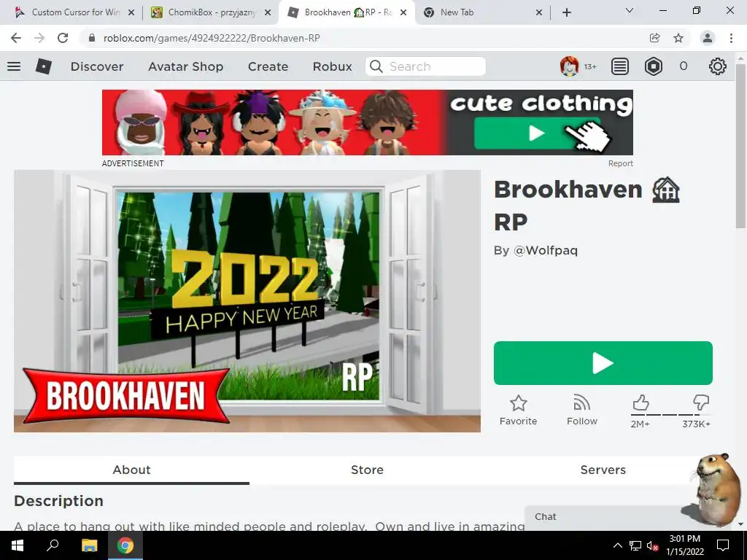Go to the Create page
This screenshot has height=560, width=747.
coord(268,66)
